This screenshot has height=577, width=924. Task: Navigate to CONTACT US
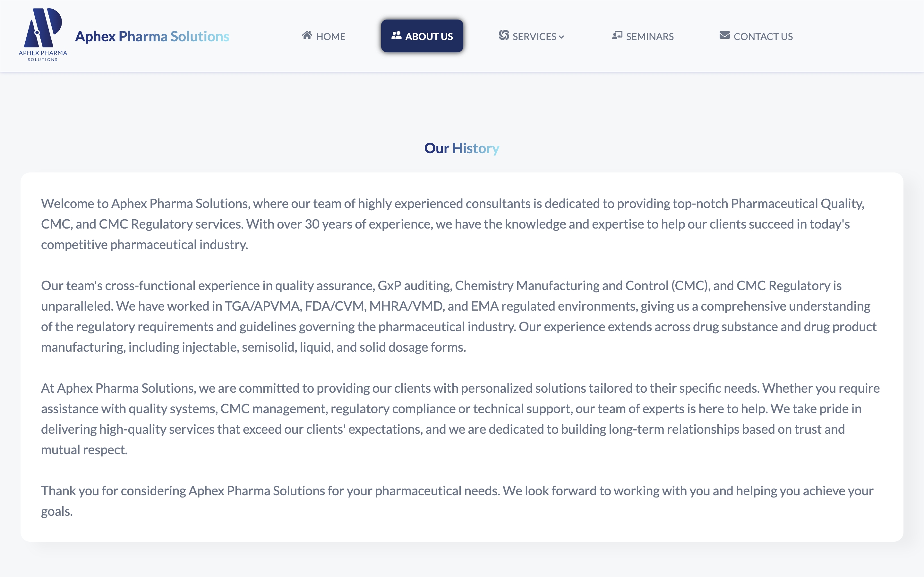pyautogui.click(x=756, y=36)
